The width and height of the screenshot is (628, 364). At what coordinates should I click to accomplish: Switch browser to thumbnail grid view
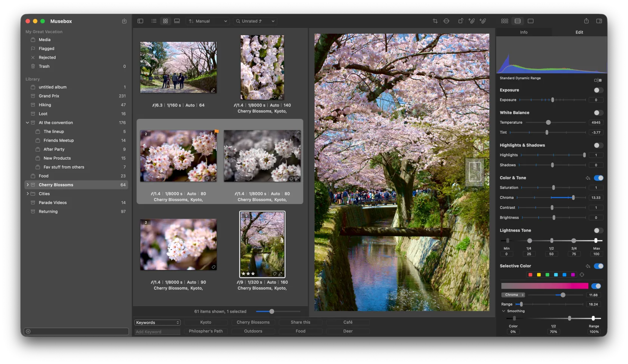click(x=166, y=21)
